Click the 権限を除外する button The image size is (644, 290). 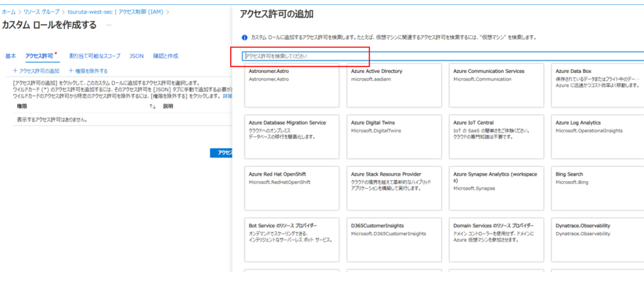pos(88,71)
